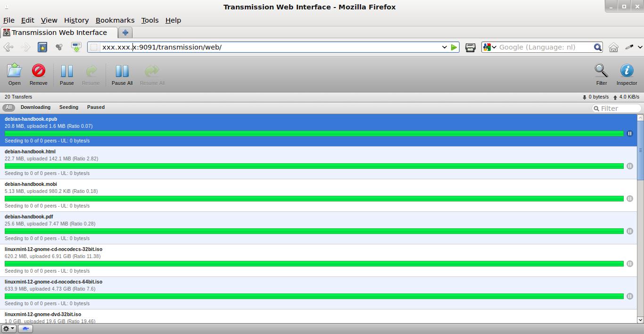
Task: Click the site identity icon in URL bar
Action: 94,47
